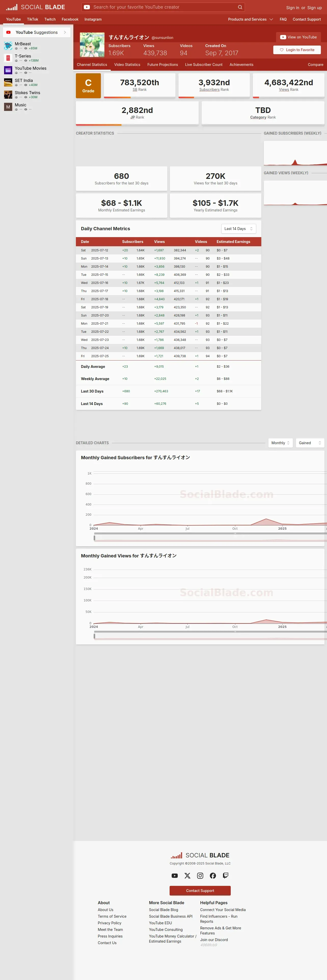Click the subscribers chart range slider handle
The image size is (327, 980).
[x=94, y=538]
